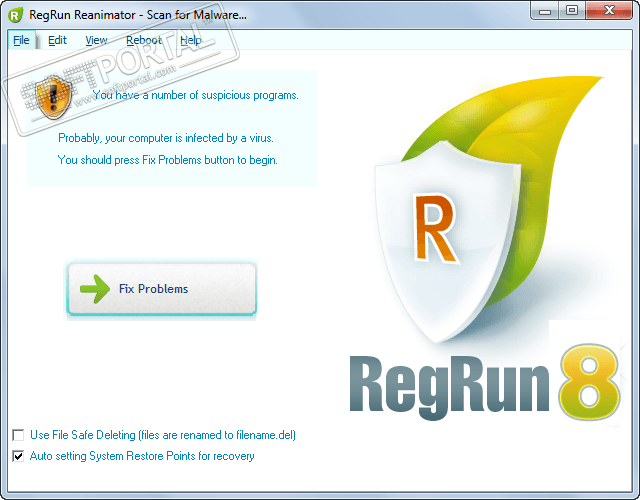640x500 pixels.
Task: Enable Use File Safe Deleting checkbox
Action: coord(18,435)
